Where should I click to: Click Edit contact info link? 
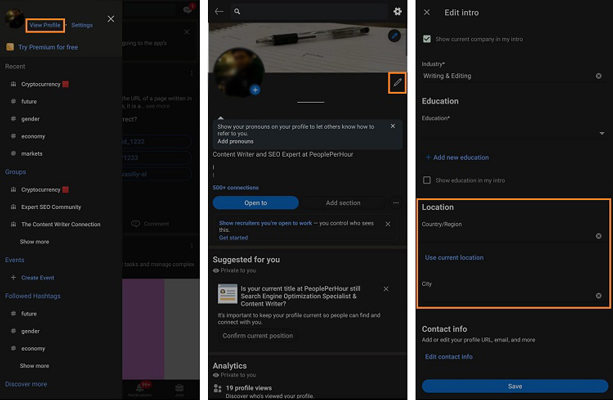[448, 357]
